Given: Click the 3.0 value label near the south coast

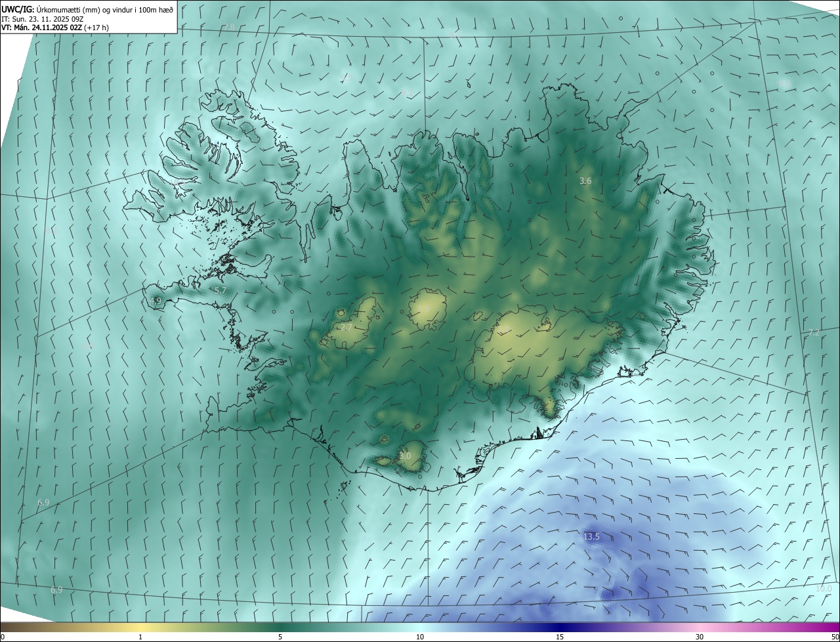Looking at the screenshot, I should click(405, 456).
